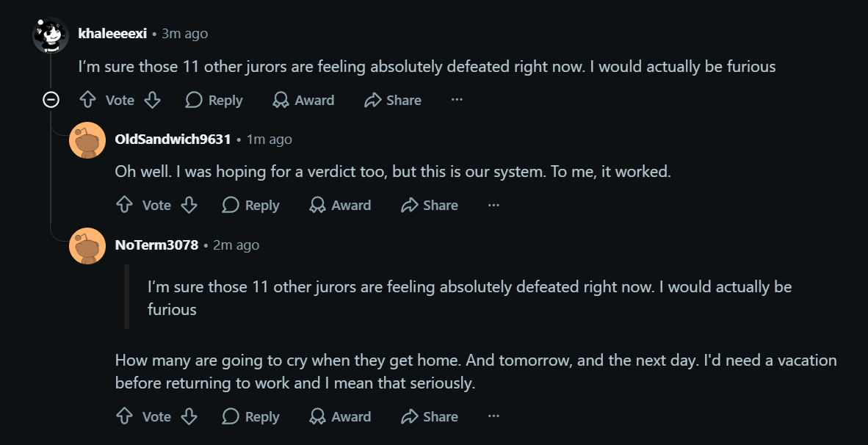Reply to NoTerm3078's comment
Screen dimensions: 868x445
(x=250, y=417)
